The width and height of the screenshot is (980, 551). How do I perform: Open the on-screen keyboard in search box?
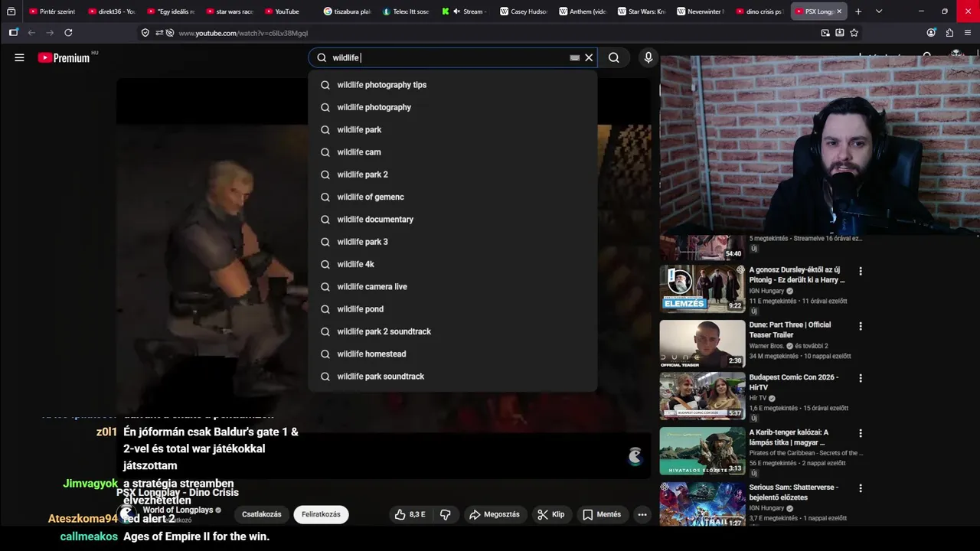tap(575, 57)
